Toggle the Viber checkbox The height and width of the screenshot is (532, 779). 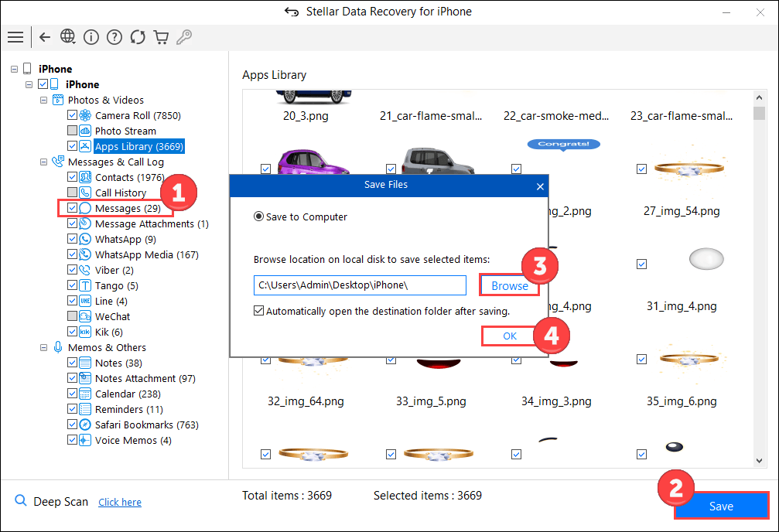tap(72, 270)
